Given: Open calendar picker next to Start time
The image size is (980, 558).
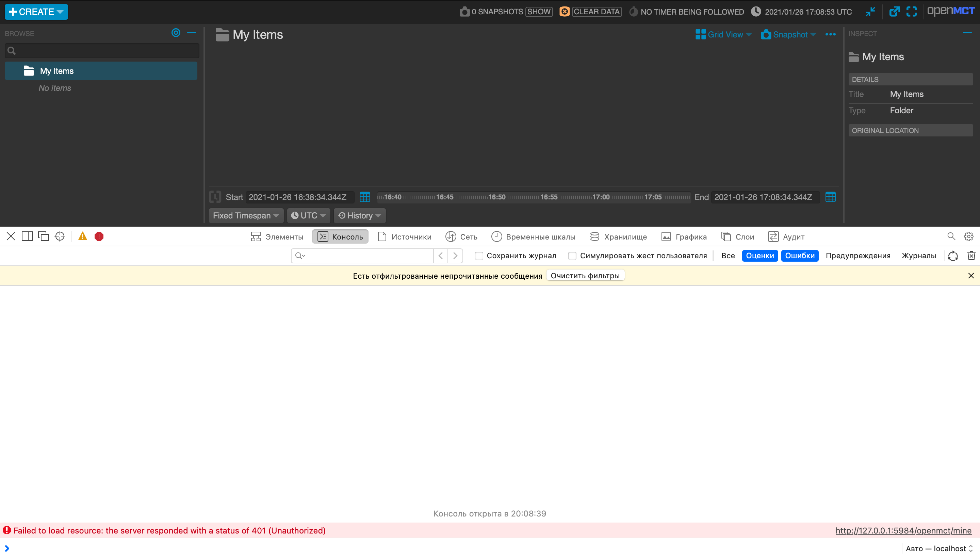Looking at the screenshot, I should (x=364, y=197).
